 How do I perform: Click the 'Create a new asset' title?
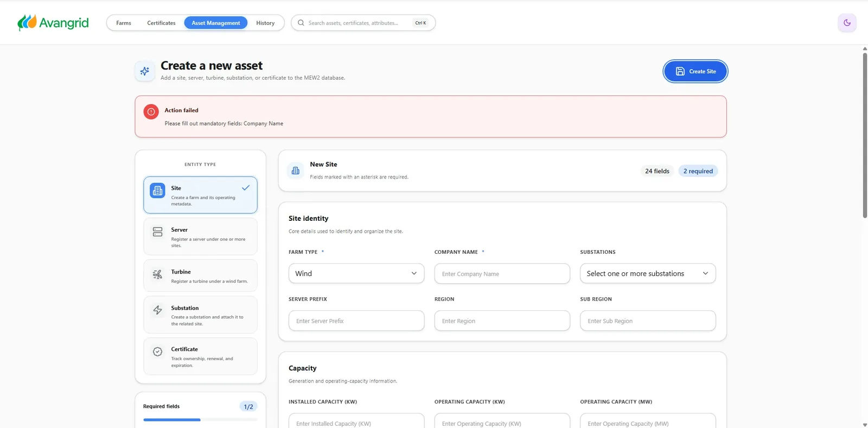coord(211,66)
